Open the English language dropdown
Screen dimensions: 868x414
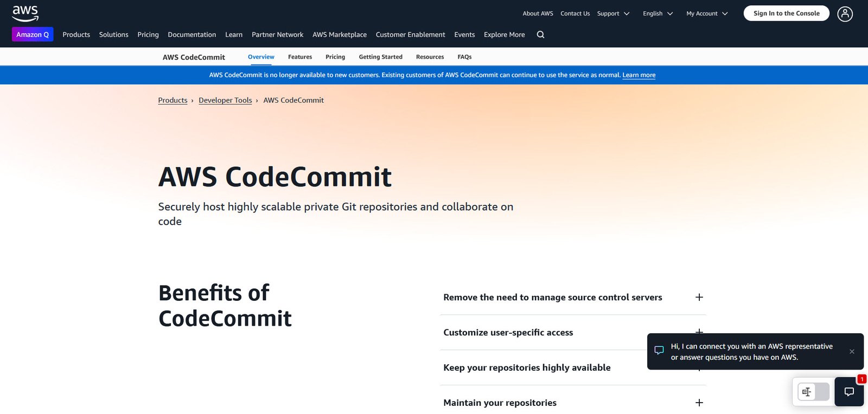click(658, 14)
